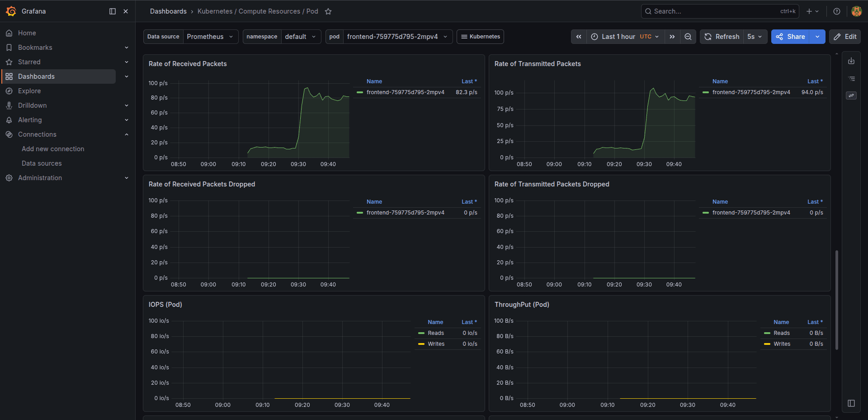868x420 pixels.
Task: Click the IOPS (Pod) panel title
Action: 165,305
